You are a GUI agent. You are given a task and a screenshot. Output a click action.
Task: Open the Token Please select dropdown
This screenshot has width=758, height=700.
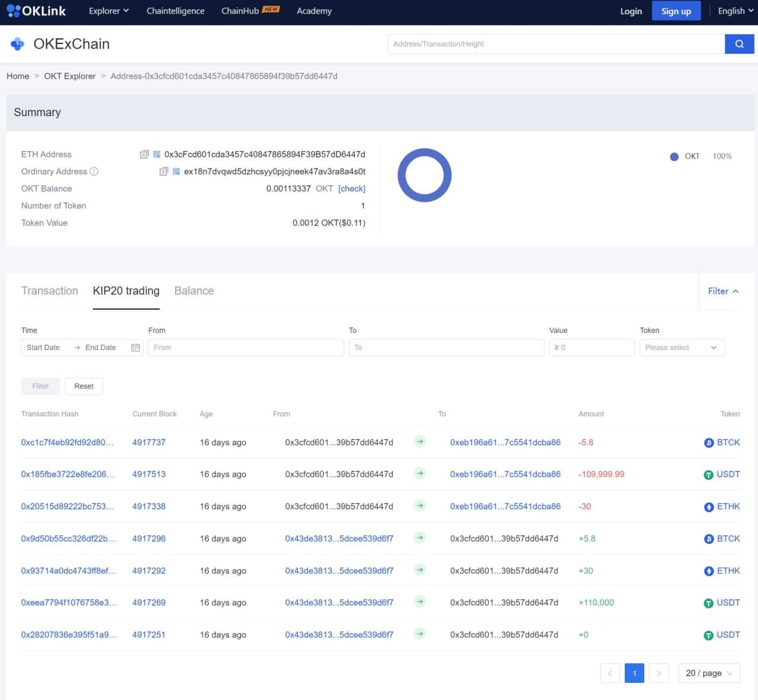coord(682,348)
